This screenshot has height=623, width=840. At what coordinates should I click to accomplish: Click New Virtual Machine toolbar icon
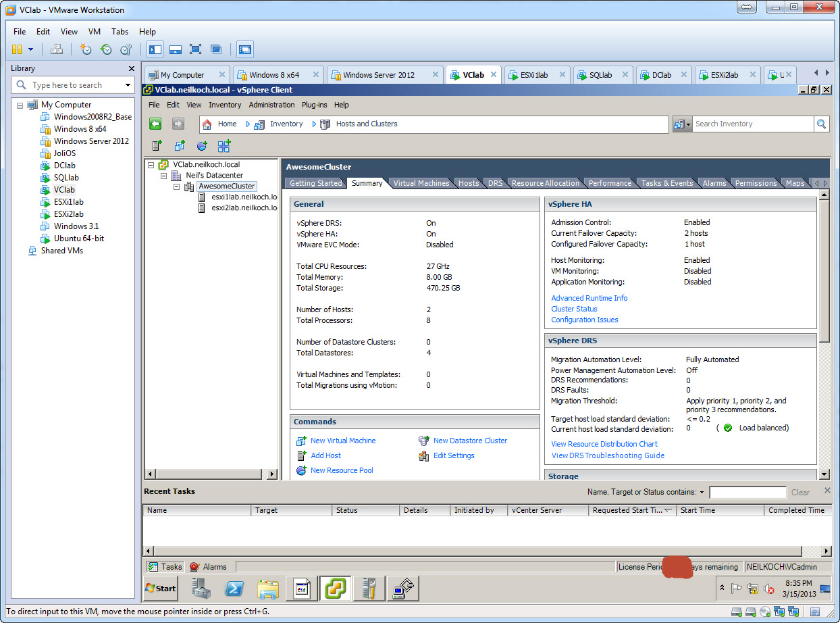click(179, 145)
